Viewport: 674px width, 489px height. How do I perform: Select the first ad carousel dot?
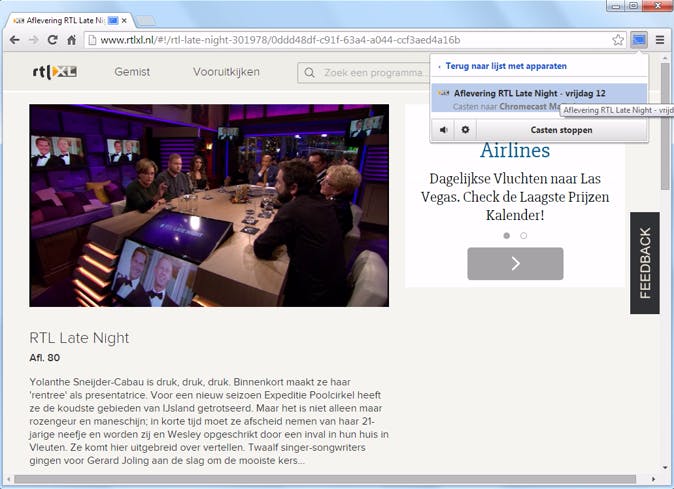coord(507,235)
